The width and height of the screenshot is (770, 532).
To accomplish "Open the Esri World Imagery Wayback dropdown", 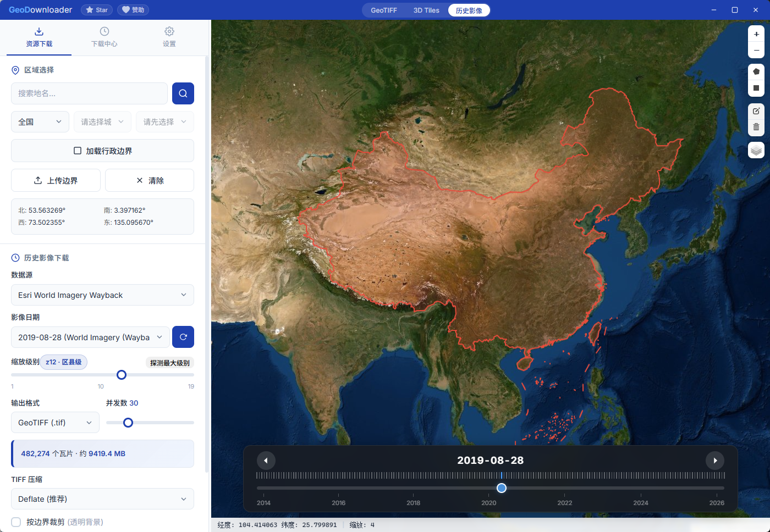I will (102, 295).
